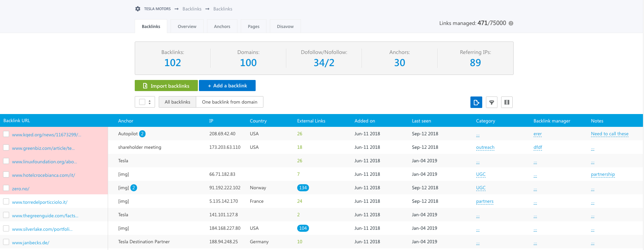Image resolution: width=644 pixels, height=250 pixels.
Task: Open the www.linuxfoundation.org backlink URL
Action: pyautogui.click(x=45, y=162)
